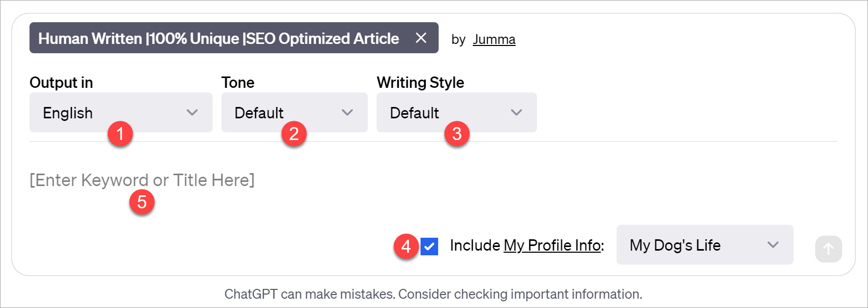Screen dimensions: 868x308
Task: Click the chevron arrow in Tone selector
Action: coord(347,113)
